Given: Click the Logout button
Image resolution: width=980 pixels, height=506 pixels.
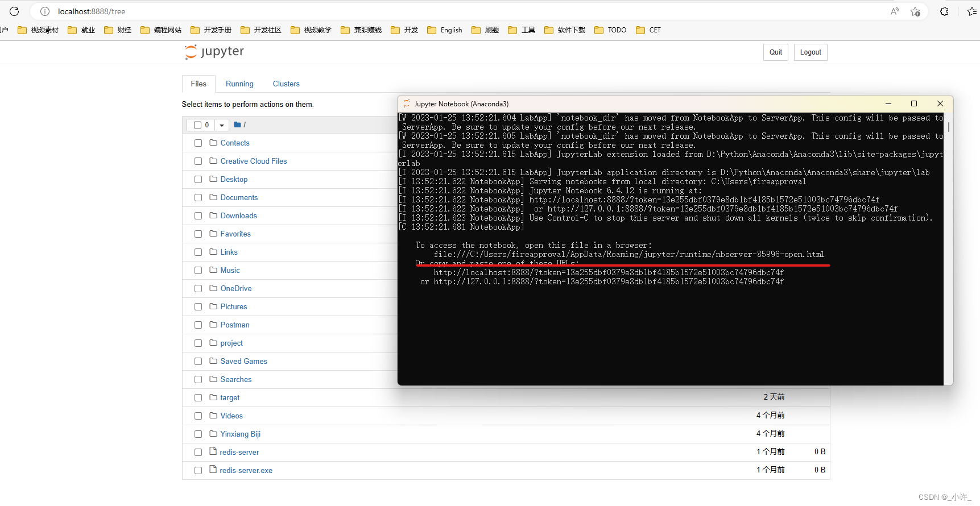Looking at the screenshot, I should tap(811, 52).
